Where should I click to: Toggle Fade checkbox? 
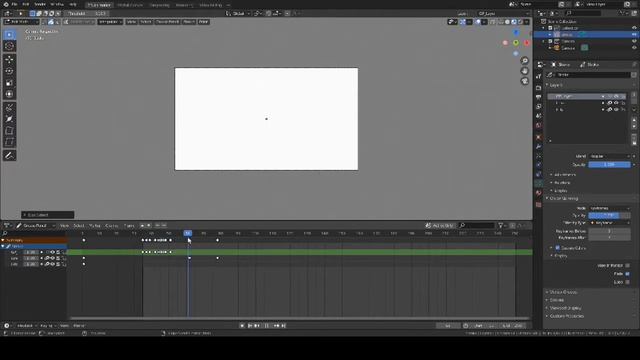coord(627,274)
